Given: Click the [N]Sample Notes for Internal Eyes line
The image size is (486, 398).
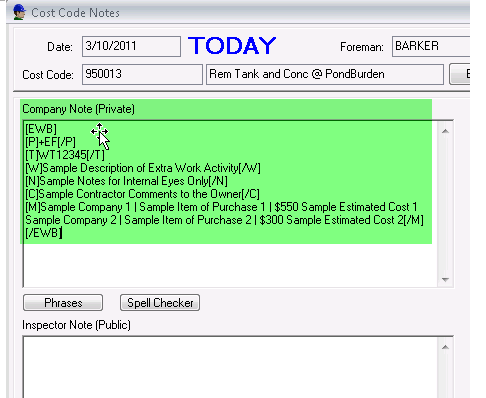Looking at the screenshot, I should (127, 181).
